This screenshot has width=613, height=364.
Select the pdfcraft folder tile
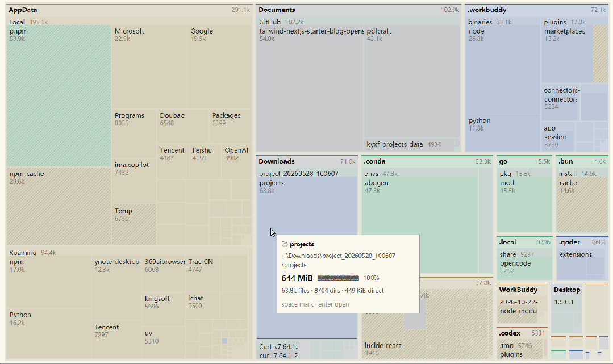coord(412,82)
